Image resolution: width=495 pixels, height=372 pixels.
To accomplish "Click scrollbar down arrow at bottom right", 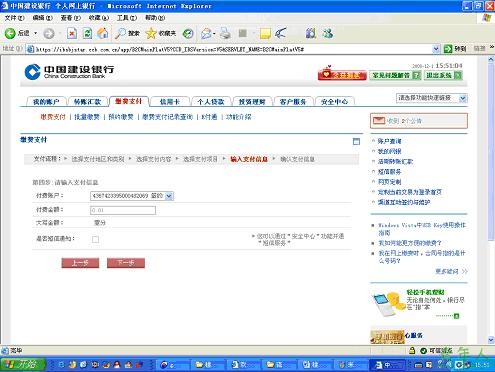I will pyautogui.click(x=491, y=340).
